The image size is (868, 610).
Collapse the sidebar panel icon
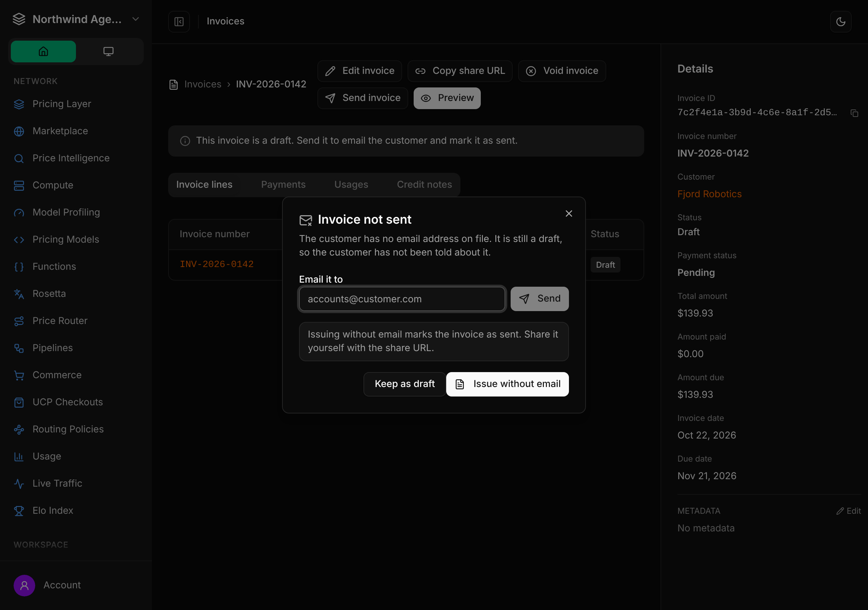point(179,22)
